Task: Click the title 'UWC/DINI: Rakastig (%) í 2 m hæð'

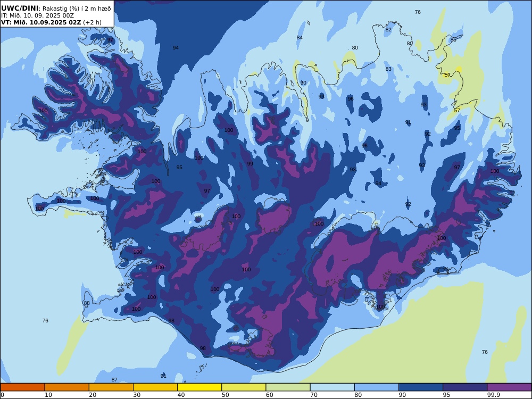Action: click(x=56, y=8)
